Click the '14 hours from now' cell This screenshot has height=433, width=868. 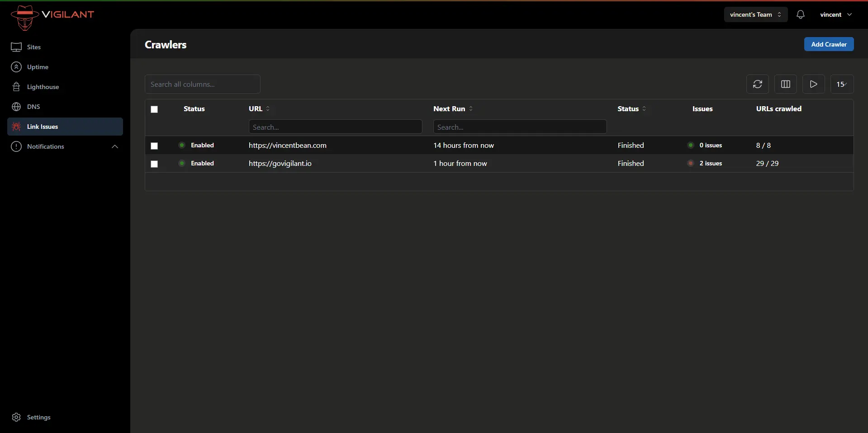click(464, 145)
